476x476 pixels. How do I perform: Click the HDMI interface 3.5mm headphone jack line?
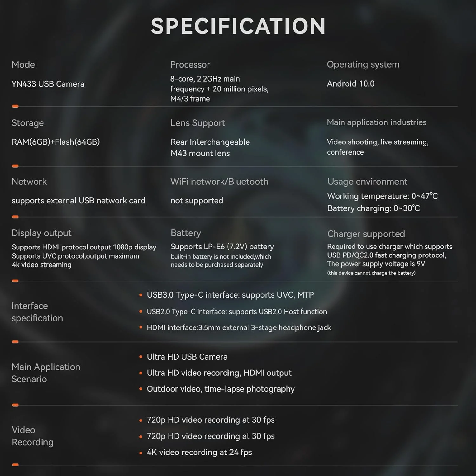coord(239,327)
